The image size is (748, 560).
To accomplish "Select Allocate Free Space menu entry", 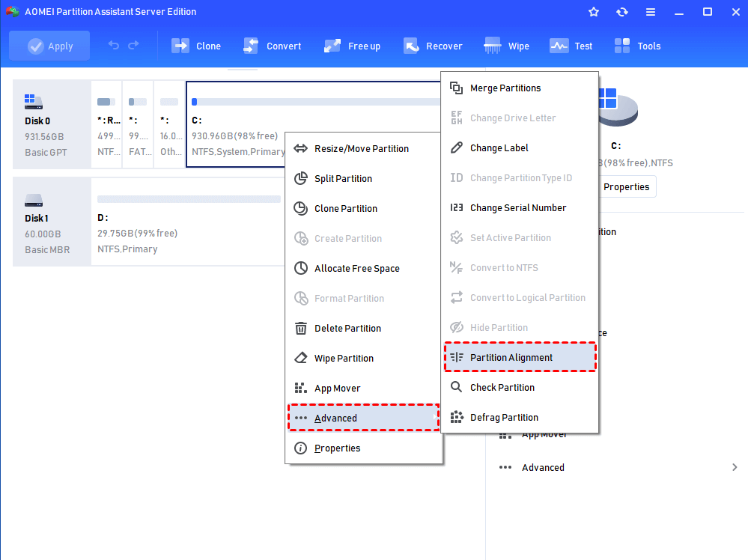I will pos(363,268).
